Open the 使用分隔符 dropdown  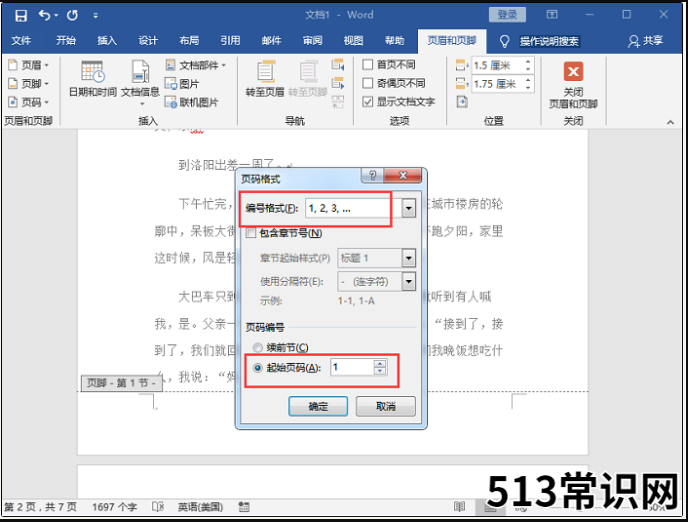408,282
